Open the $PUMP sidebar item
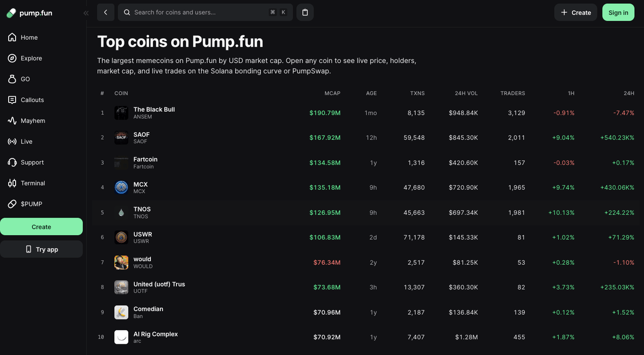This screenshot has height=355, width=644. click(x=41, y=204)
